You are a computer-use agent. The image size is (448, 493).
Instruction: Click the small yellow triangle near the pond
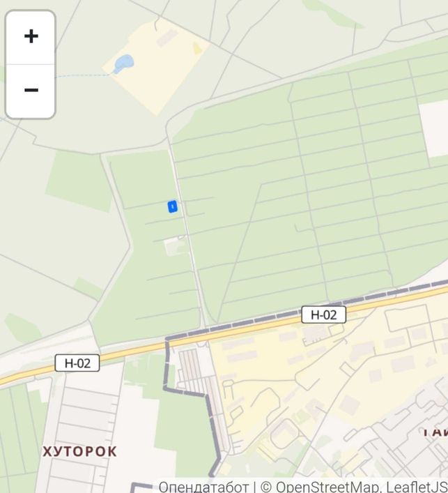[x=197, y=48]
